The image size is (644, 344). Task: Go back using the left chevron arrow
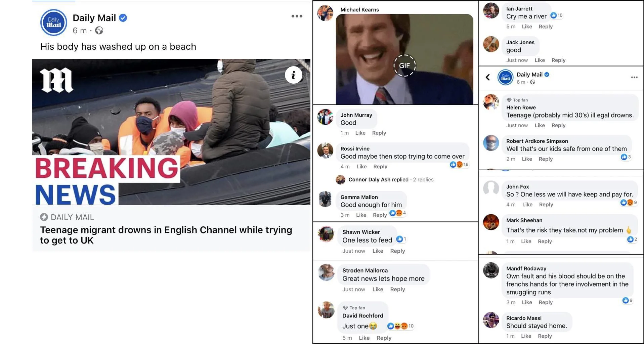coord(488,77)
